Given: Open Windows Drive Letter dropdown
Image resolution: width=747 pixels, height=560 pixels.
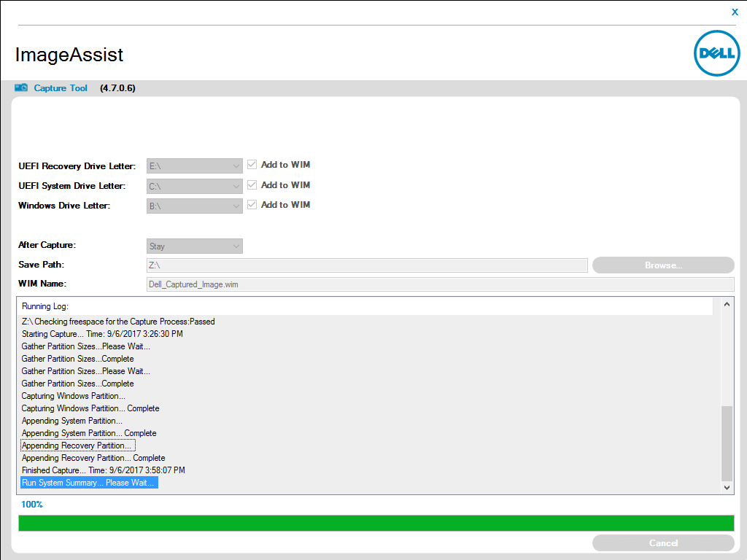Looking at the screenshot, I should point(194,206).
